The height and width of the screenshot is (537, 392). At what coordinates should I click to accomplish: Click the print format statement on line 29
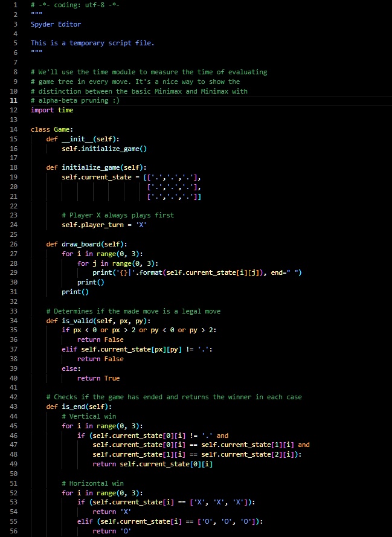tap(197, 272)
